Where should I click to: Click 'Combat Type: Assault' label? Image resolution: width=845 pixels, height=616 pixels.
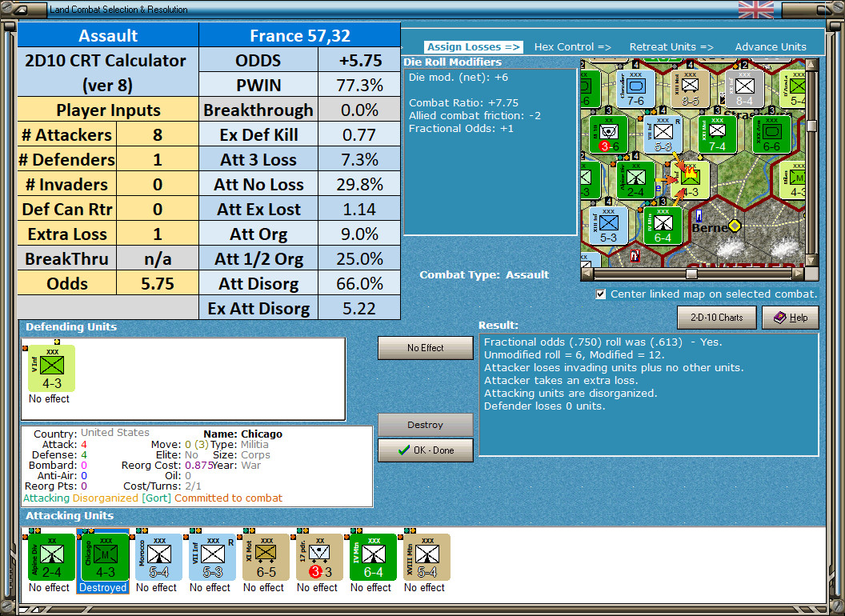click(x=484, y=274)
